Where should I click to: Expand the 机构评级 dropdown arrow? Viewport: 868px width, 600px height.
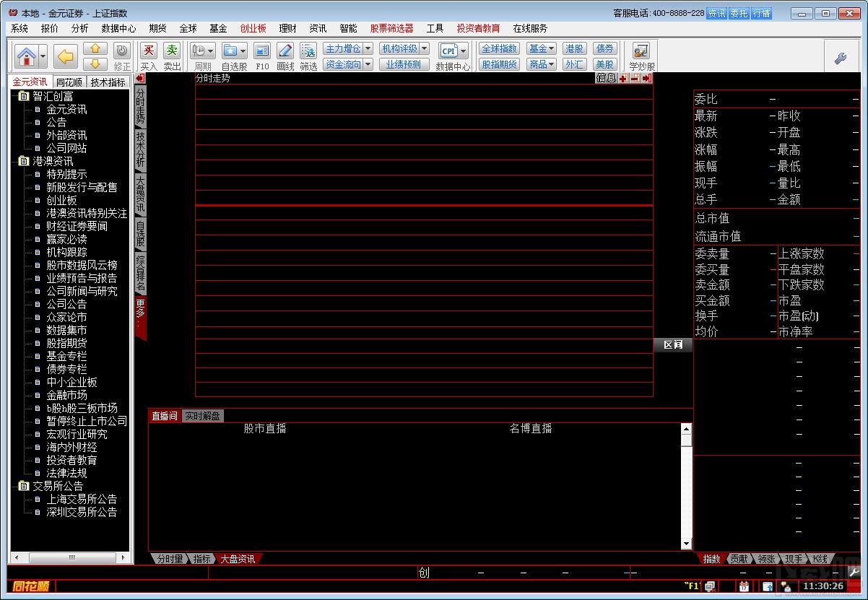tap(424, 48)
